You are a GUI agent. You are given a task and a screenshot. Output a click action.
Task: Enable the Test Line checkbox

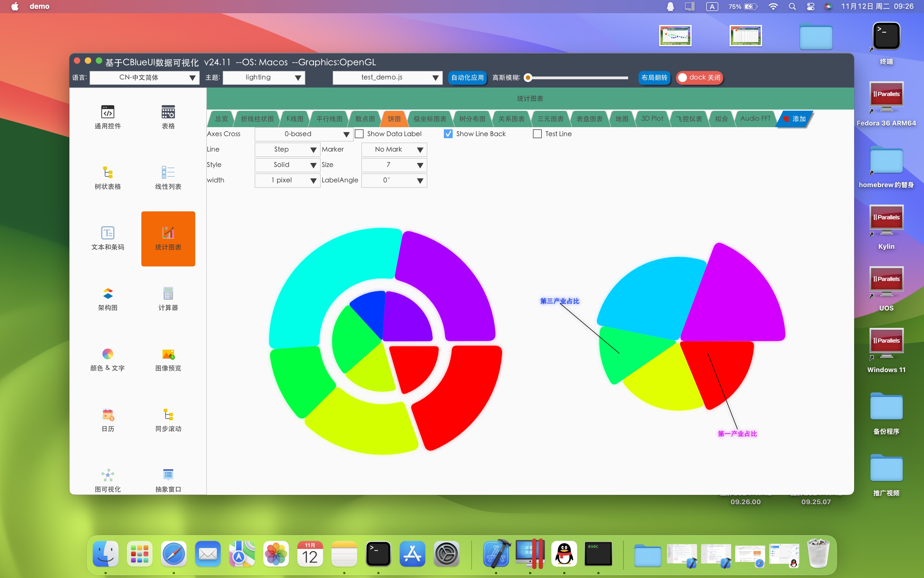537,134
